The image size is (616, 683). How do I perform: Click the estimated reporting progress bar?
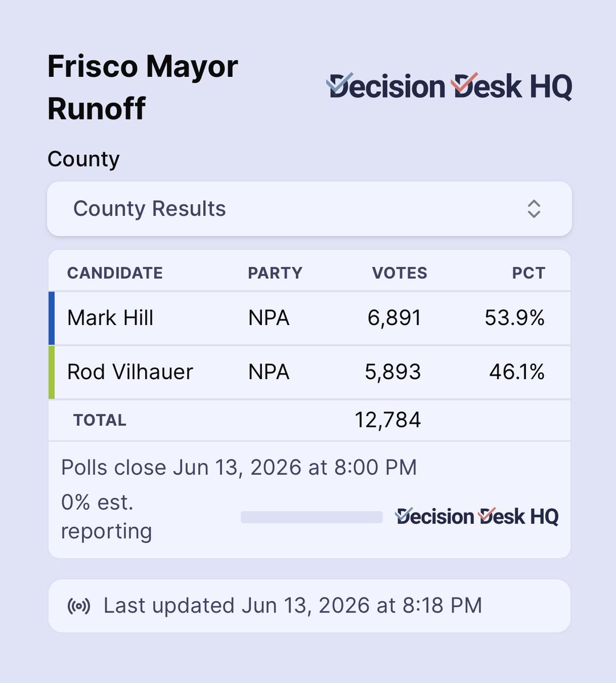pos(311,517)
